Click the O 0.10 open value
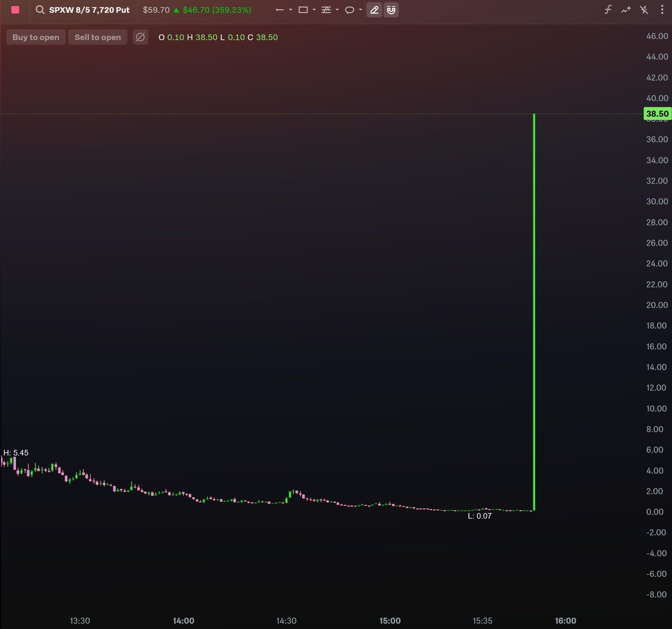This screenshot has width=672, height=629. point(171,37)
